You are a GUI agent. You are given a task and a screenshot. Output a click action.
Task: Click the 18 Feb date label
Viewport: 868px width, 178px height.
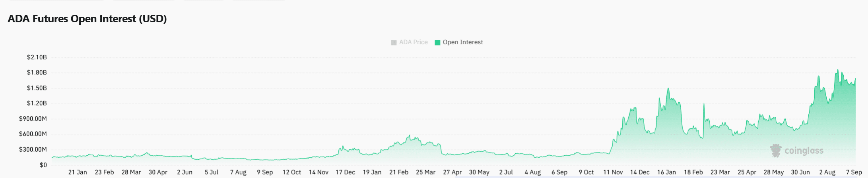click(693, 172)
